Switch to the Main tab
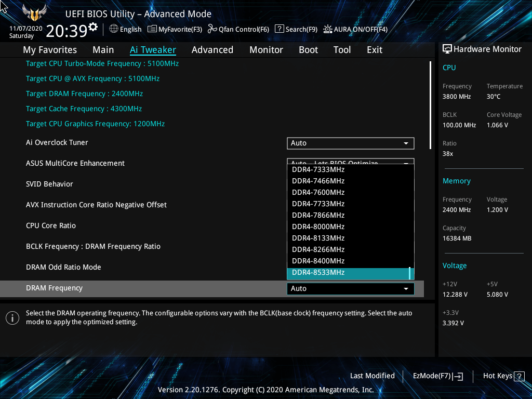This screenshot has height=399, width=532. (x=103, y=50)
